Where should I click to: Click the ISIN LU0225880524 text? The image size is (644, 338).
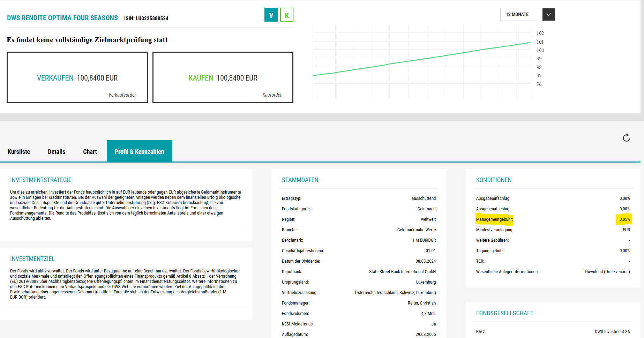[x=146, y=18]
